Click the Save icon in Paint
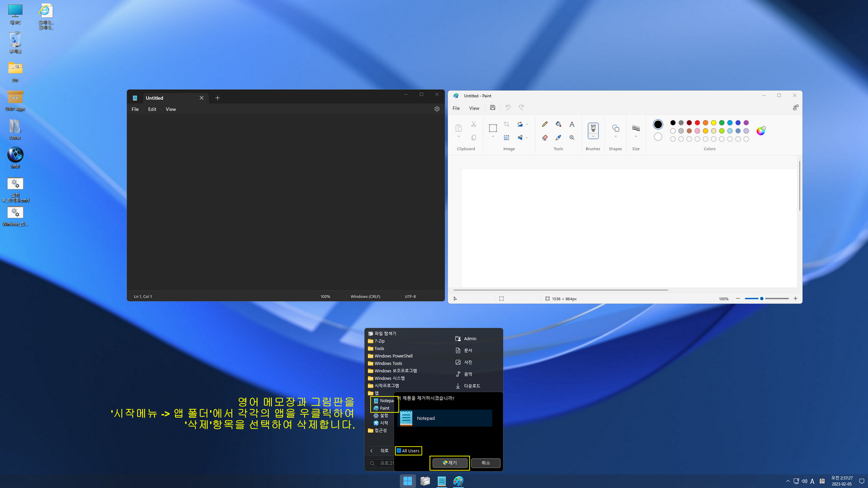 492,108
